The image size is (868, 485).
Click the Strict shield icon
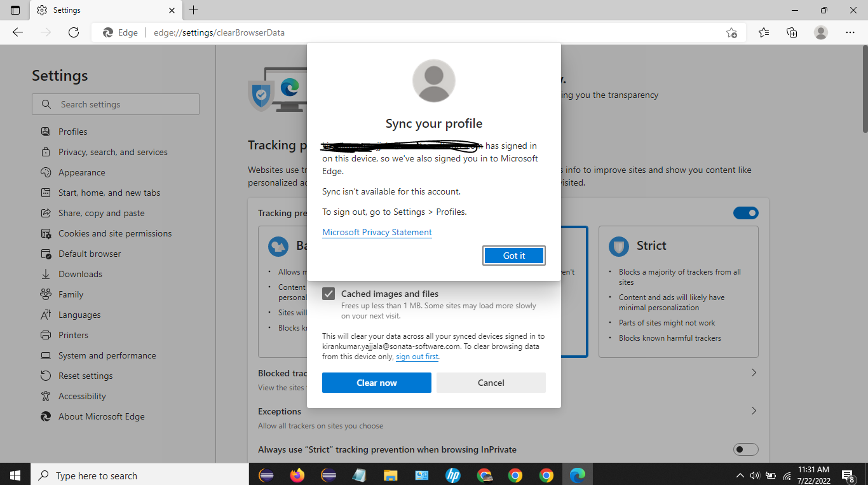coord(619,246)
